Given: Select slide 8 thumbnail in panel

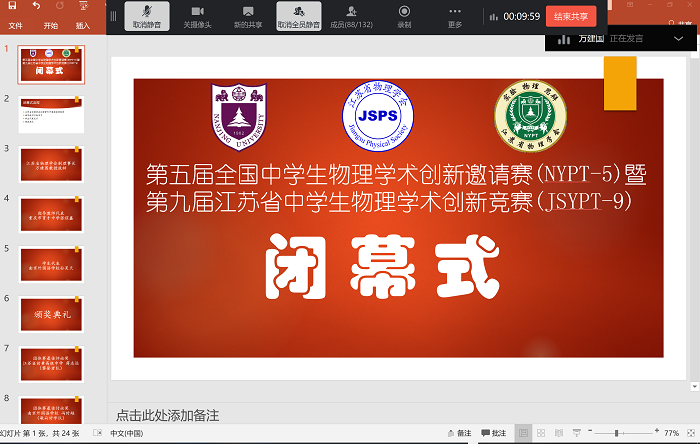Looking at the screenshot, I should [x=51, y=410].
